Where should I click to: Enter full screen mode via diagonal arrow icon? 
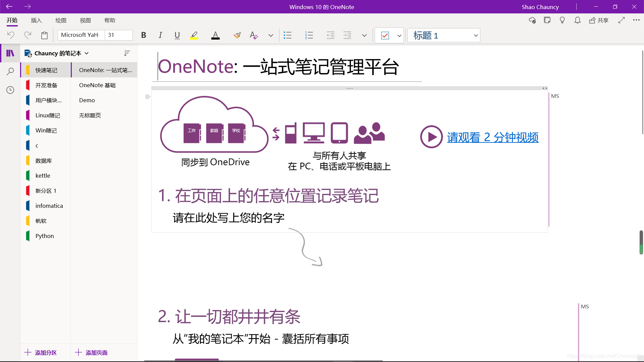[621, 20]
